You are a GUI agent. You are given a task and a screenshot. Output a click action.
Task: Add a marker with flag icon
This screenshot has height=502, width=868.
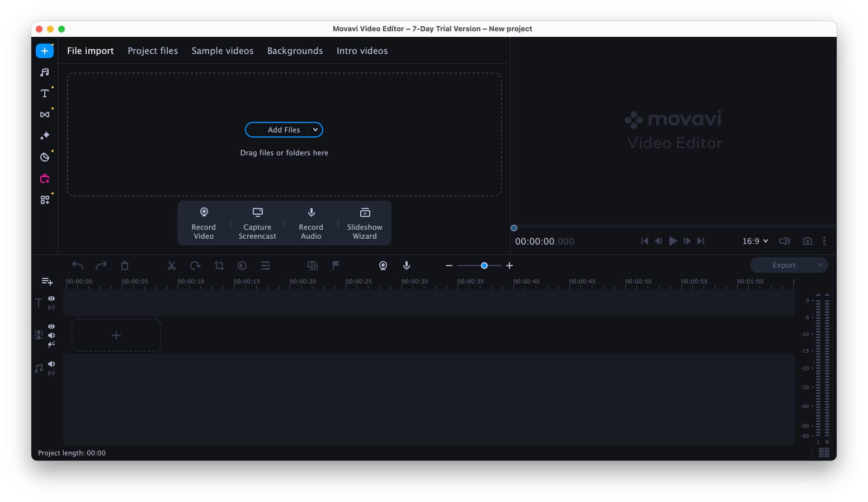(x=336, y=266)
